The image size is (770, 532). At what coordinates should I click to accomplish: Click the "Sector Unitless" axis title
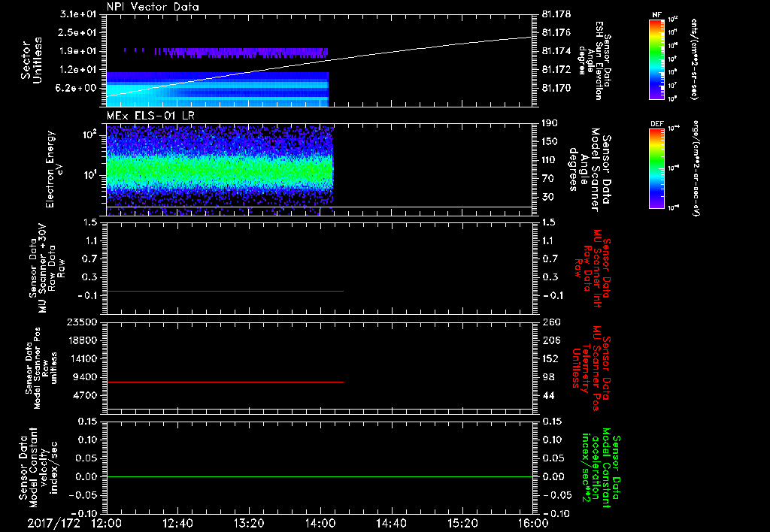pyautogui.click(x=32, y=60)
